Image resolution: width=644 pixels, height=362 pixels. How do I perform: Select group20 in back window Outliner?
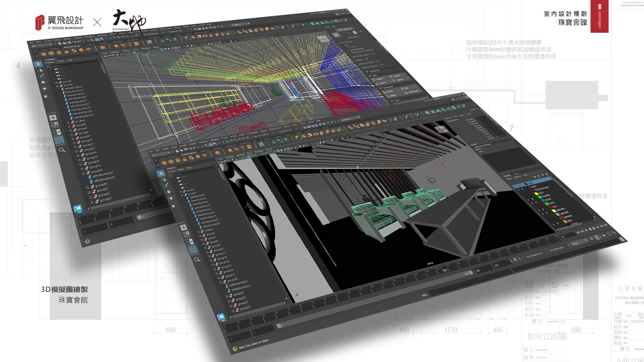(101, 185)
